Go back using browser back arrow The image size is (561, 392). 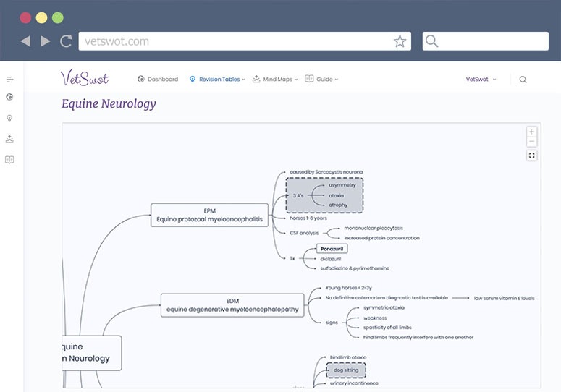25,41
